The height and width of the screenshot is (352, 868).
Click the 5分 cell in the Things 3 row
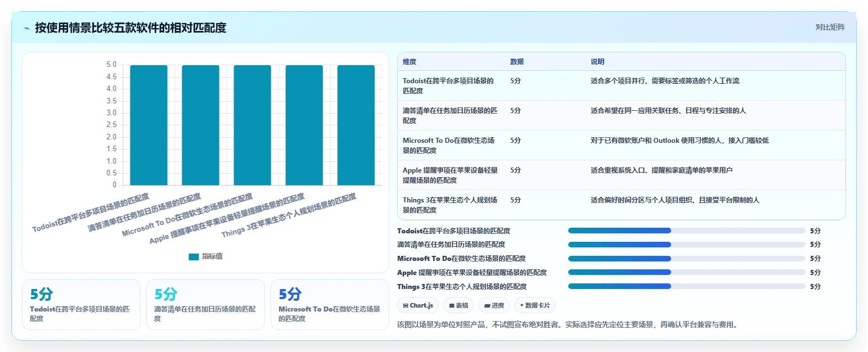515,200
